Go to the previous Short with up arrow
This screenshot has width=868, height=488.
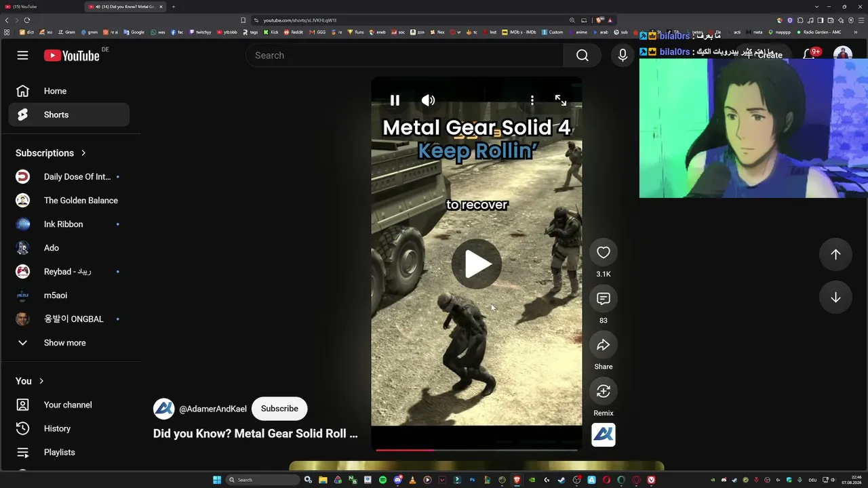[x=835, y=254]
